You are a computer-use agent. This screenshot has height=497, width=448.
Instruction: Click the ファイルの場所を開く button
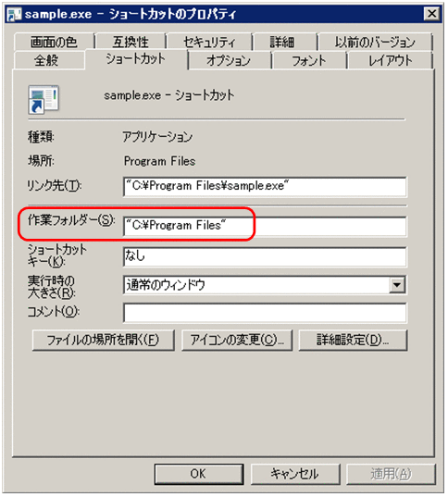pyautogui.click(x=104, y=340)
